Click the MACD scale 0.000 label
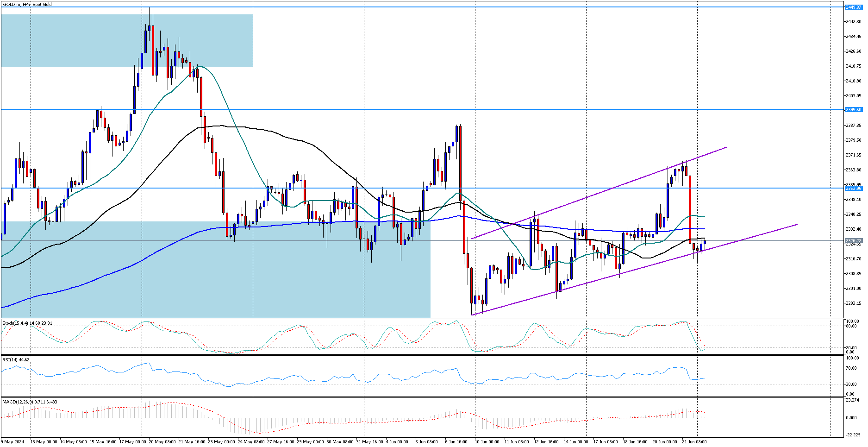Screen dimensions: 868x447 pos(851,418)
